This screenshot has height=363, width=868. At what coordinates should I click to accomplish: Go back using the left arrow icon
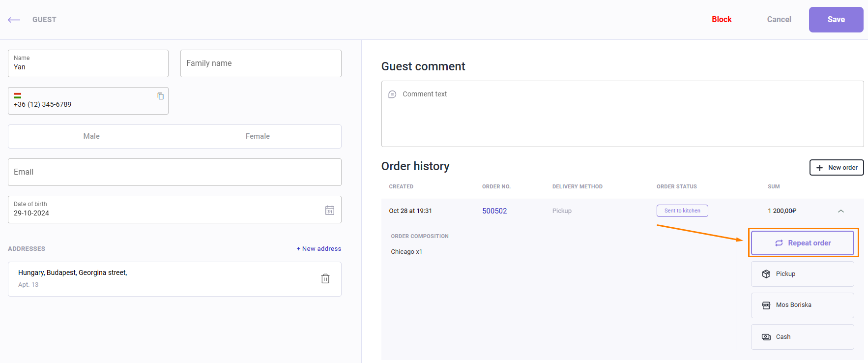tap(14, 20)
